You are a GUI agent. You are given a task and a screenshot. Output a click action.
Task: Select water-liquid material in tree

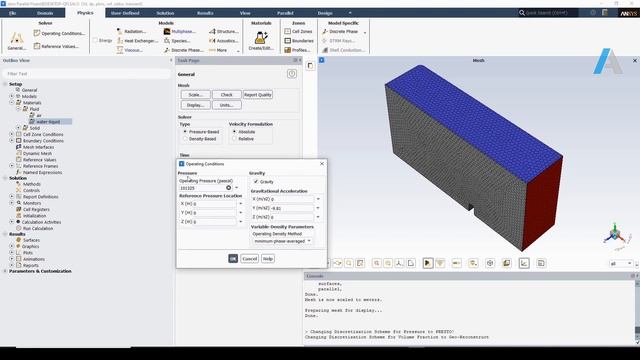[48, 122]
